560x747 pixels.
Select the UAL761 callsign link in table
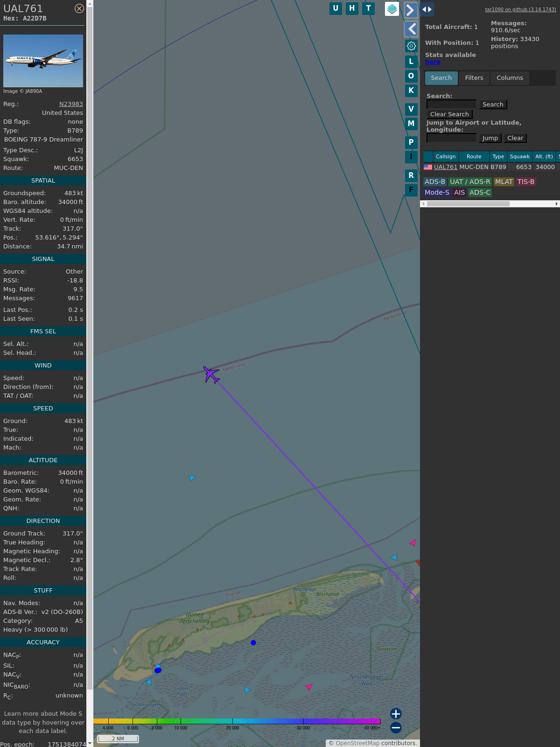pyautogui.click(x=446, y=167)
